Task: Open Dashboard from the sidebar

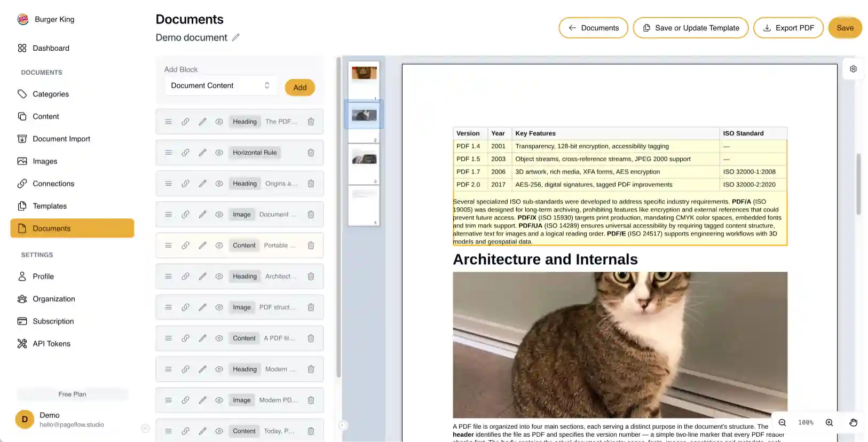Action: coord(72,48)
